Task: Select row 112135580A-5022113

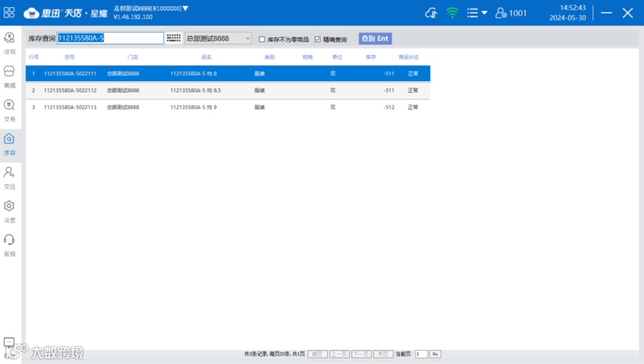Action: (228, 107)
